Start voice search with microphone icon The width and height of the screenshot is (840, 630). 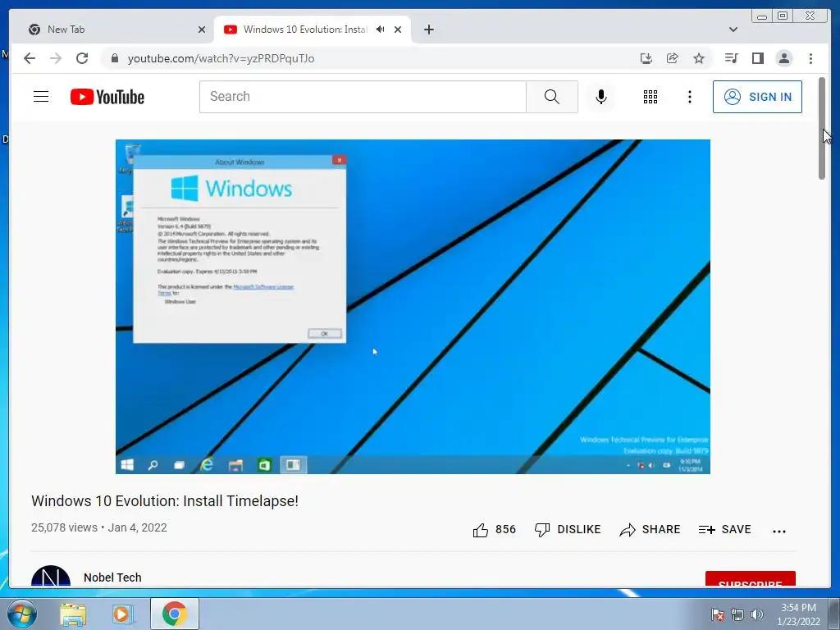(601, 97)
